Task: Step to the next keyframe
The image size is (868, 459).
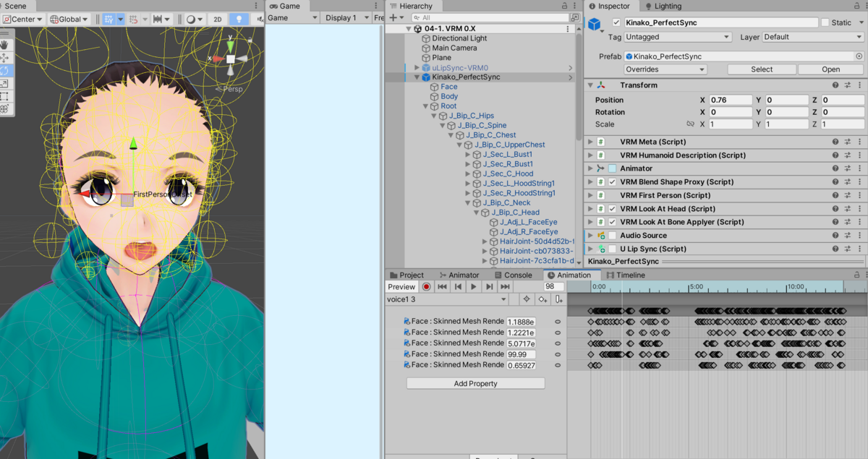Action: [490, 287]
